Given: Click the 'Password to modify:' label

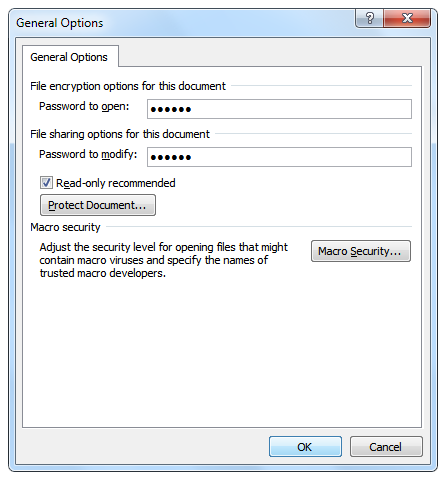Looking at the screenshot, I should tap(88, 154).
